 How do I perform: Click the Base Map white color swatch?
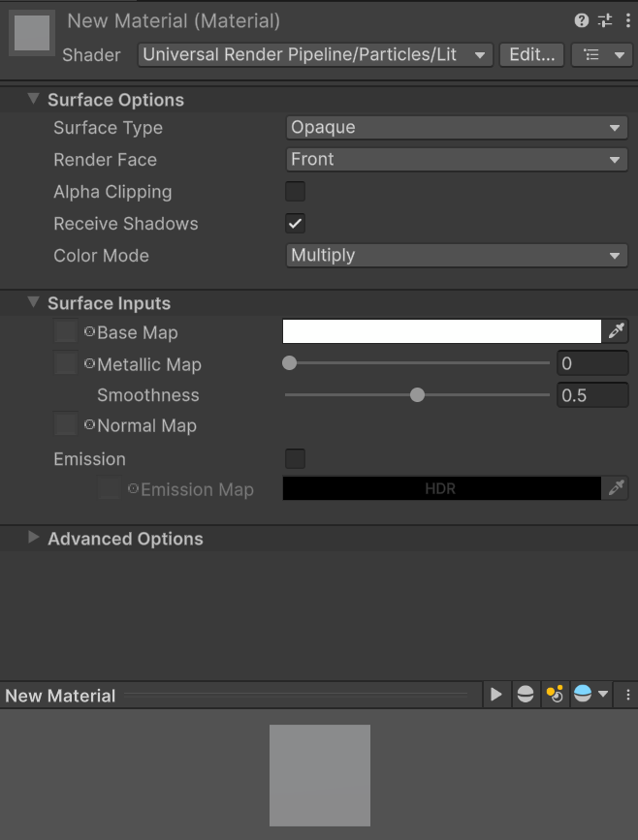coord(442,331)
